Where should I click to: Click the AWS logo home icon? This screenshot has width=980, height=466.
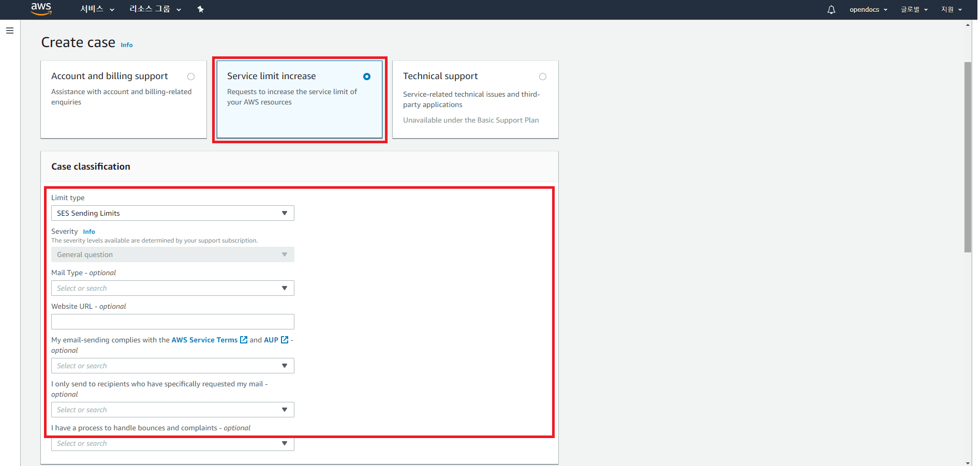(41, 9)
